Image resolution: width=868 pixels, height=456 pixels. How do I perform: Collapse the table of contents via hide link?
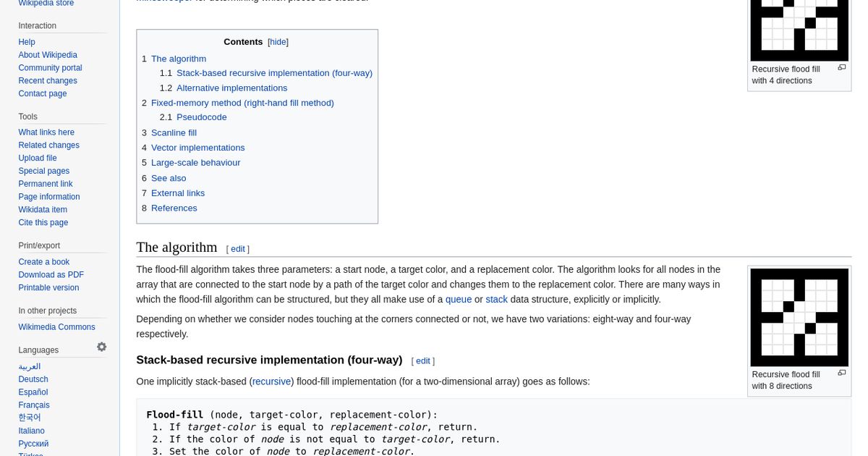278,41
